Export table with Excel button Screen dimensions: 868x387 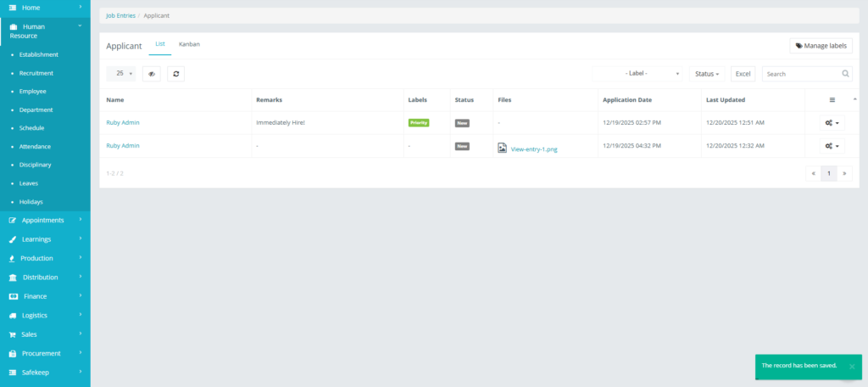pos(743,74)
